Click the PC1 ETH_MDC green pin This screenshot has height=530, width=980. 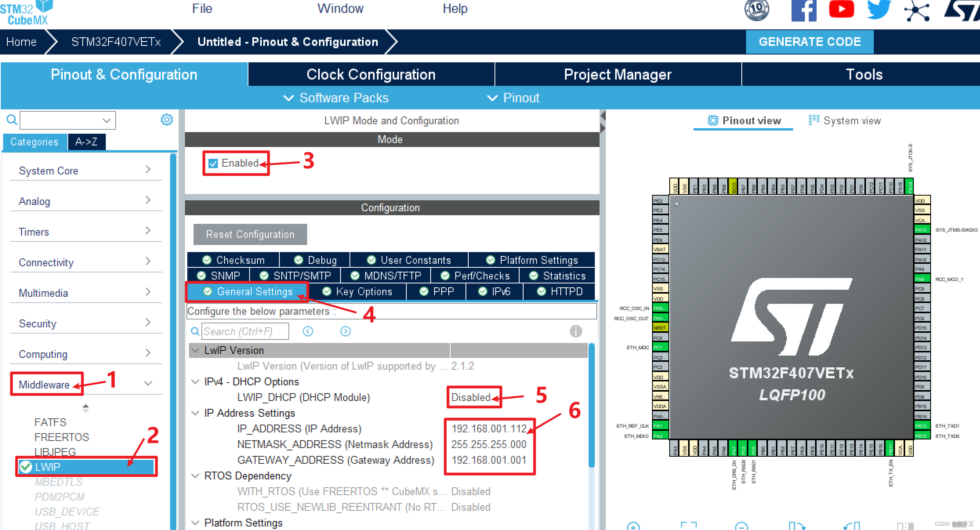[660, 348]
